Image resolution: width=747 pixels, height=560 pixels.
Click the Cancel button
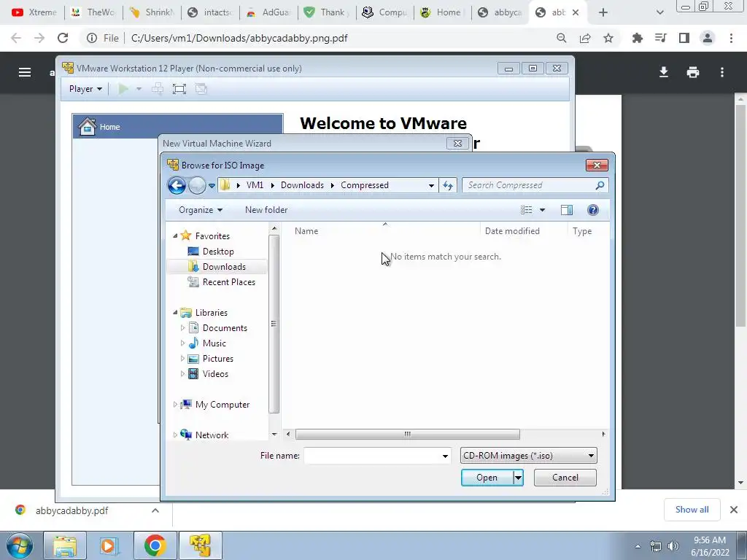(565, 478)
